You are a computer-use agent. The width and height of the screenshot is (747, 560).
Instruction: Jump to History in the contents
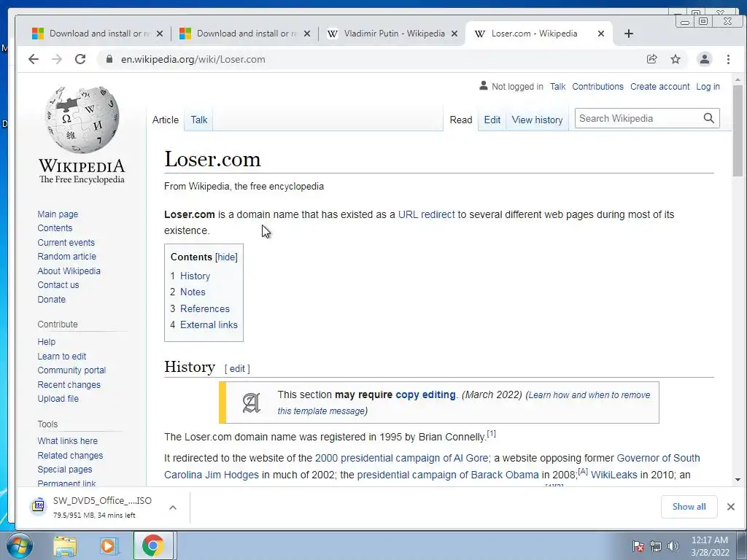[x=195, y=276]
